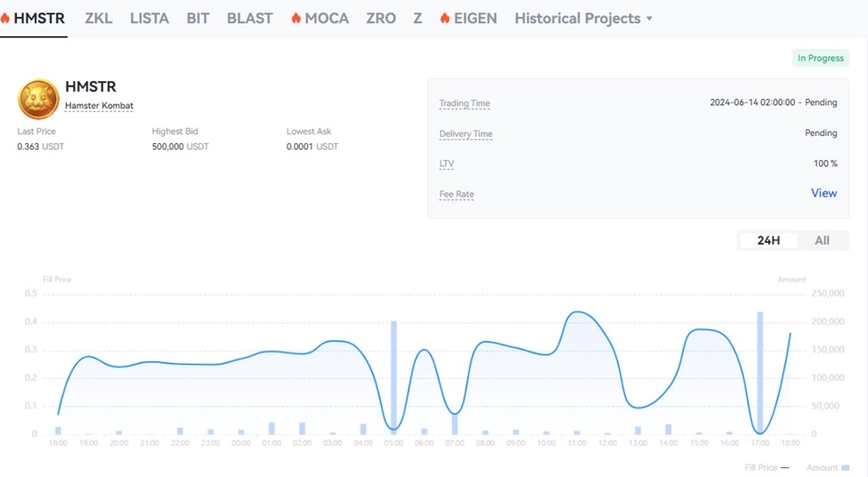The height and width of the screenshot is (477, 868).
Task: Open the Z tab
Action: pyautogui.click(x=418, y=19)
